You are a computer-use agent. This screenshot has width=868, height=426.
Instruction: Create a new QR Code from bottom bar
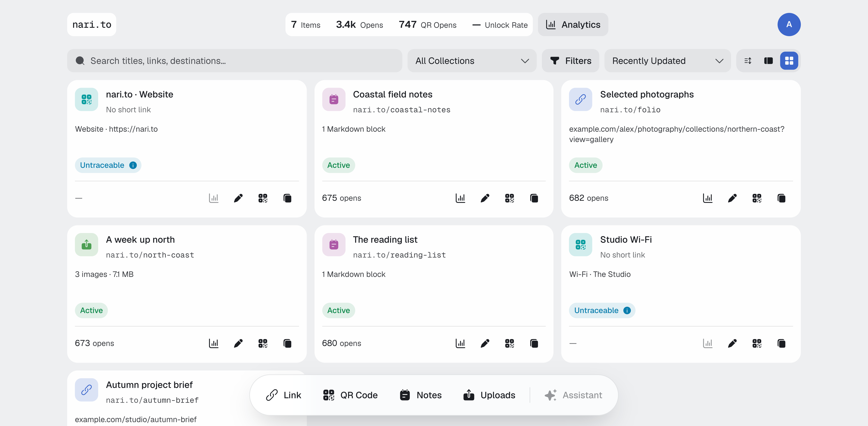(350, 395)
